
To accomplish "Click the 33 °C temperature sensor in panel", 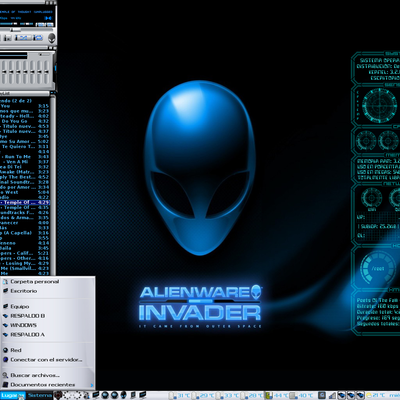I will [227, 396].
